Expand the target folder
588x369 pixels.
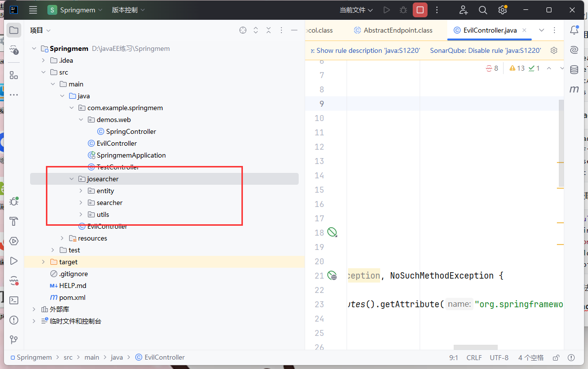click(43, 262)
